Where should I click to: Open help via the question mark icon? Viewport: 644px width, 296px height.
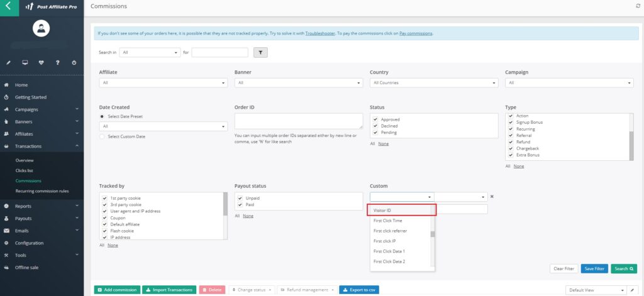(57, 63)
